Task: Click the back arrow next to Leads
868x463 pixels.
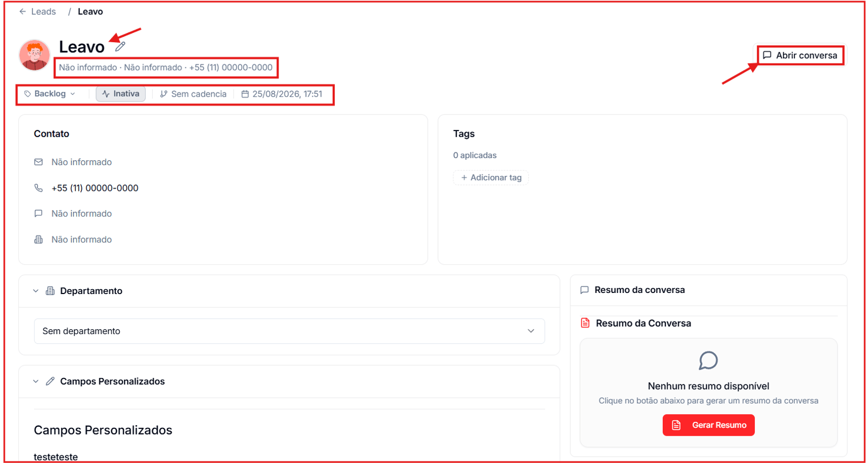Action: (23, 12)
